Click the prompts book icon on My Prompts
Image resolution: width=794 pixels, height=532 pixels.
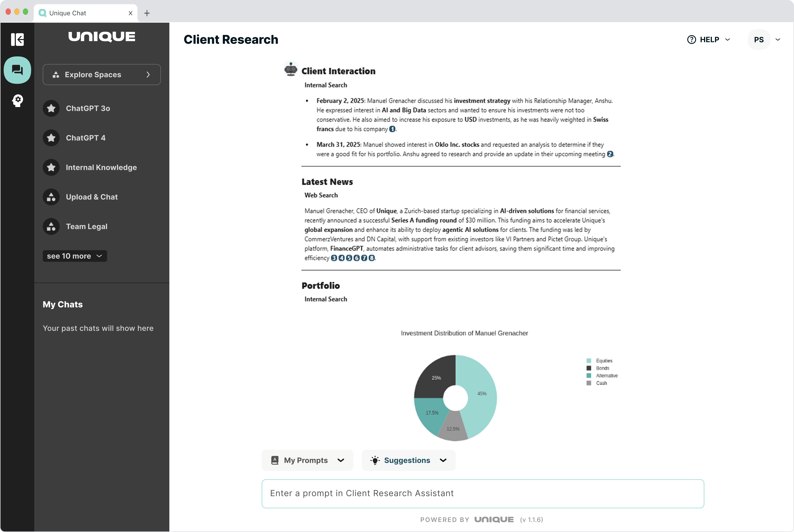coord(275,460)
